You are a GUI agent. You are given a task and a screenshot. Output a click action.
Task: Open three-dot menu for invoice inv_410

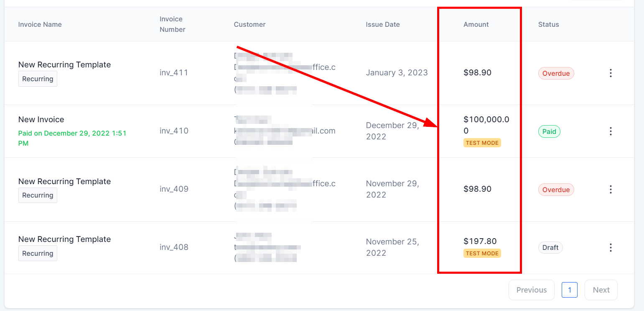tap(611, 131)
